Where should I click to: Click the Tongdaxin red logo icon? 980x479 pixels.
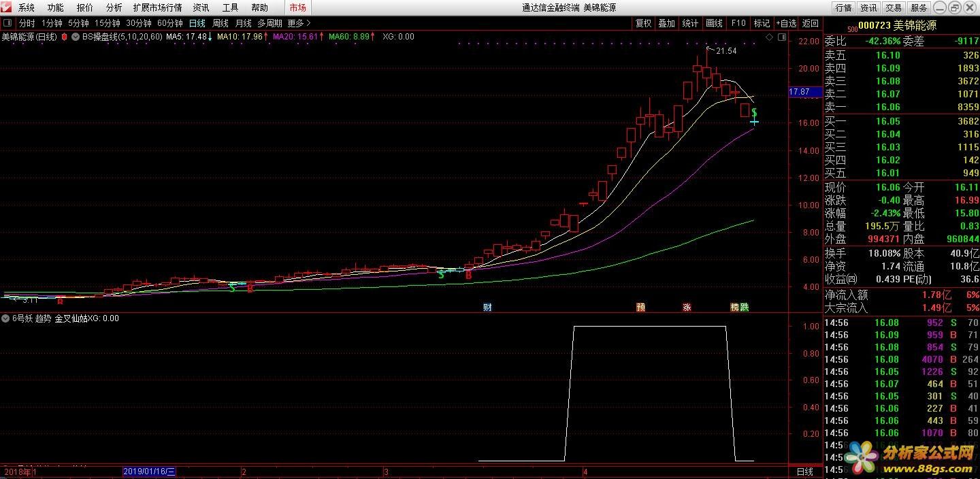pos(7,7)
